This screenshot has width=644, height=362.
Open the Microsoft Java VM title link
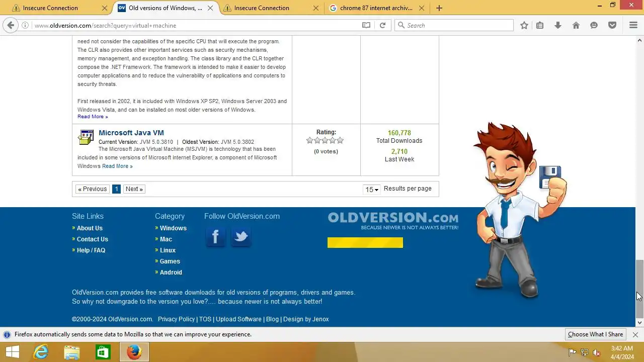131,133
